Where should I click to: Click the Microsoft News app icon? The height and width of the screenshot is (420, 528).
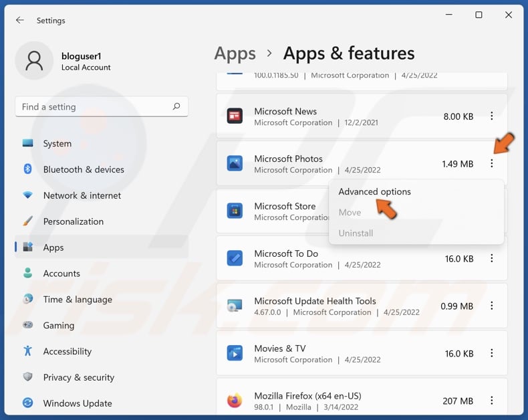(x=235, y=116)
